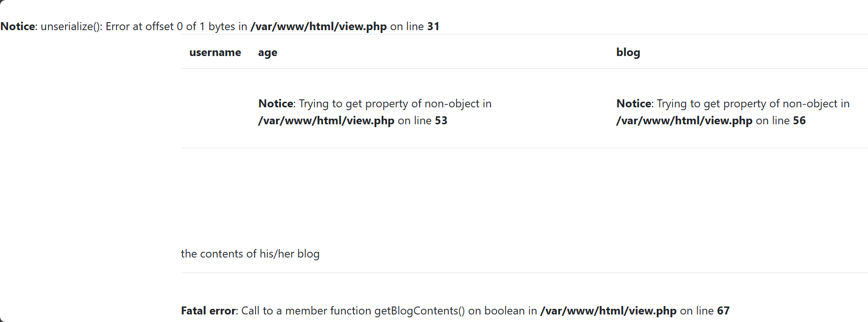Click the non-object message under the age column
Screen dimensions: 868x322
pyautogui.click(x=395, y=104)
